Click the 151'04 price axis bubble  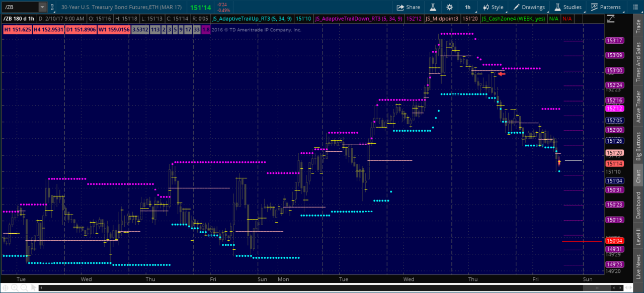click(x=615, y=181)
